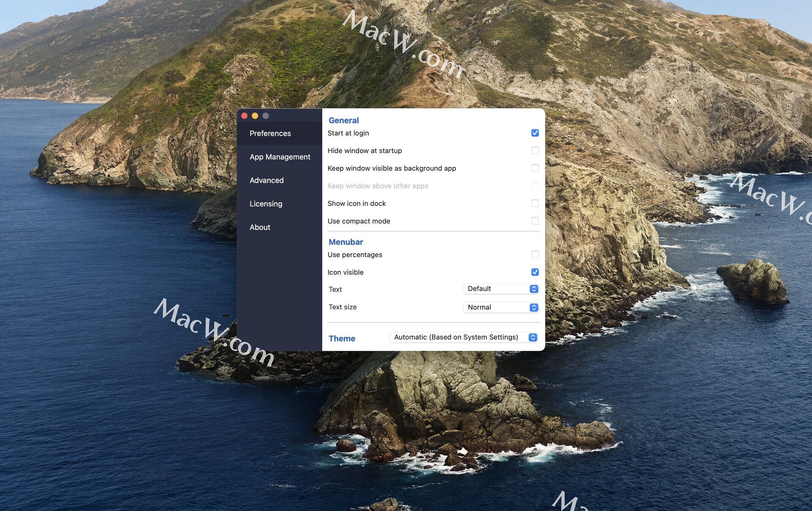812x511 pixels.
Task: Open the About section
Action: tap(260, 227)
